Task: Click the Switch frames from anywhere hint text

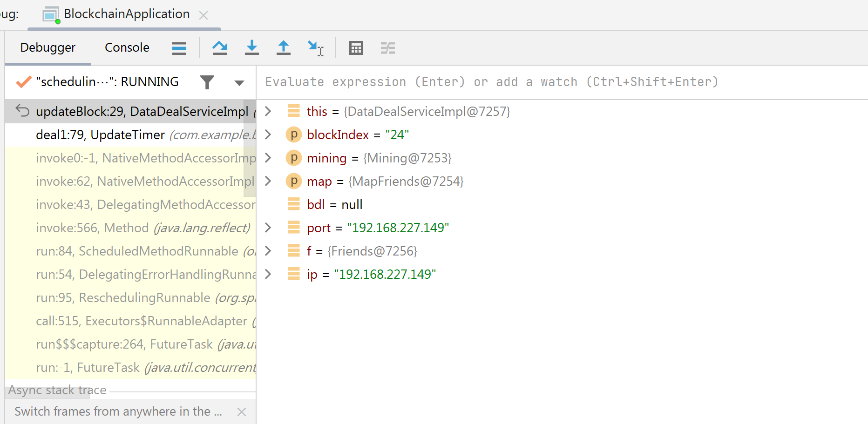Action: click(118, 411)
